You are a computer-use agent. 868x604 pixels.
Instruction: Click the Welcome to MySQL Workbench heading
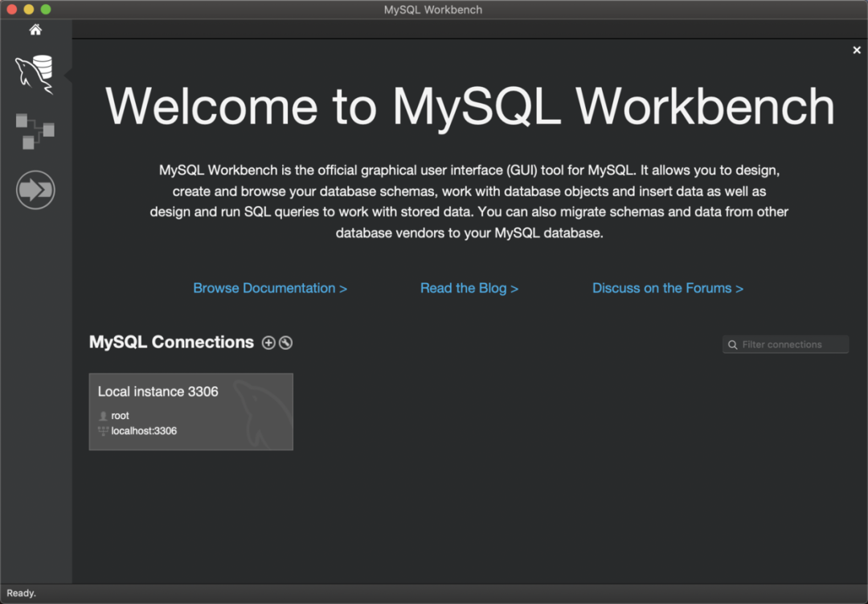[469, 107]
